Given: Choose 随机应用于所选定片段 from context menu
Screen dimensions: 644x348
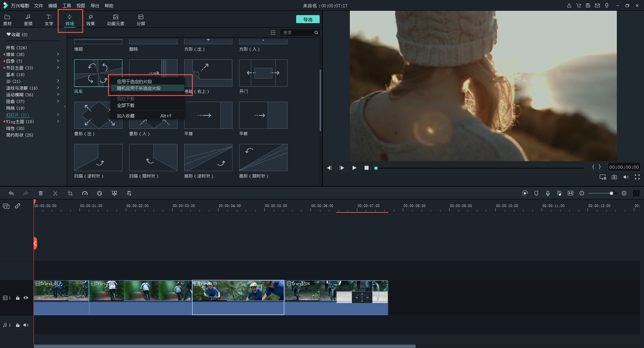Looking at the screenshot, I should pyautogui.click(x=139, y=88).
